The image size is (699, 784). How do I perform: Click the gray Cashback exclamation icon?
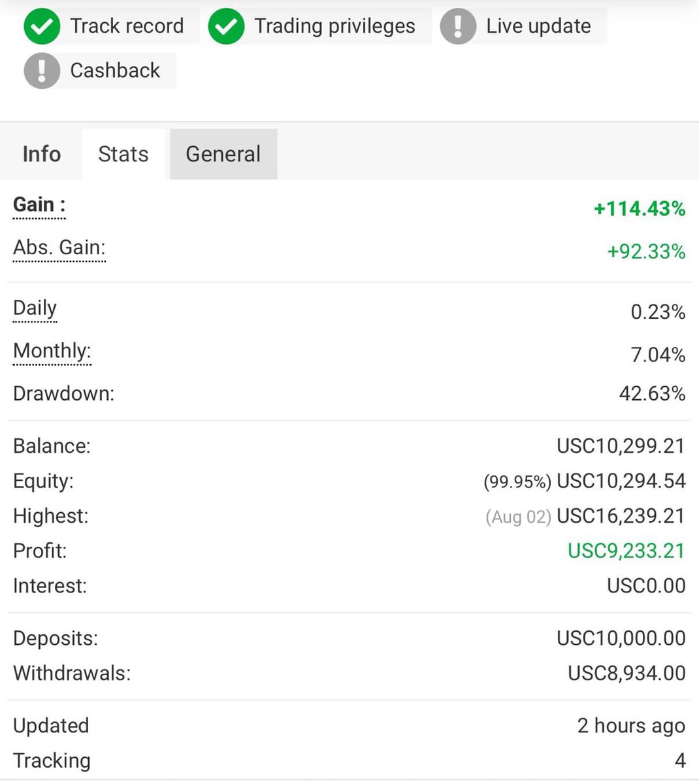[x=42, y=71]
